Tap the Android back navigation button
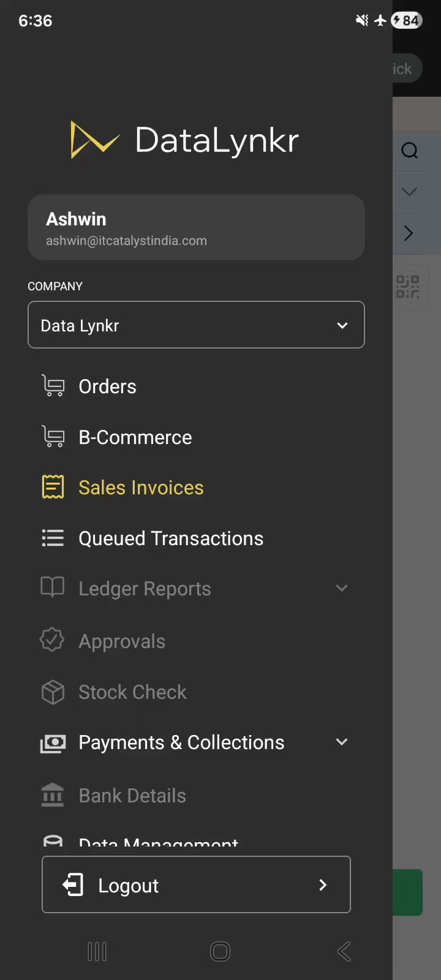441x980 pixels. click(344, 951)
